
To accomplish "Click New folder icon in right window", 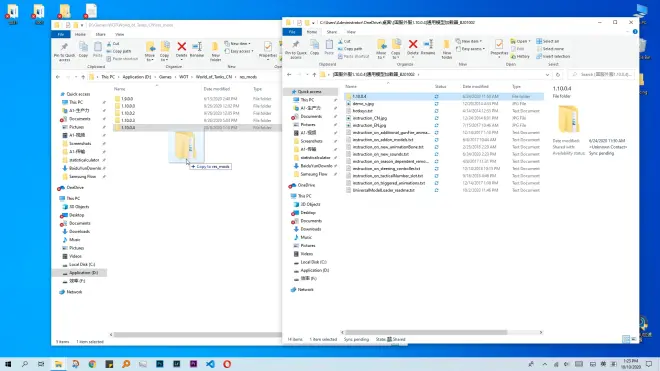I will (x=446, y=49).
